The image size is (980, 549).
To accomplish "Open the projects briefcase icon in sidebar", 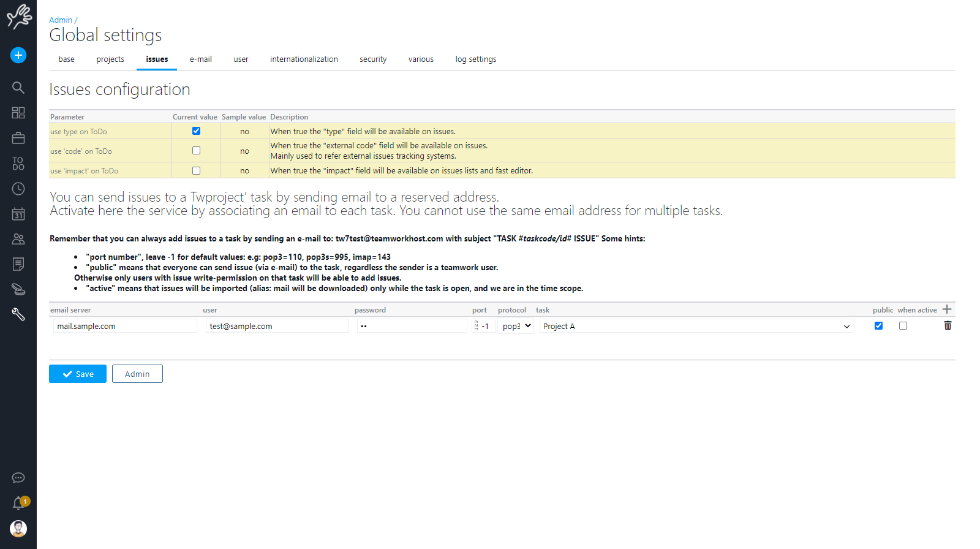I will (18, 138).
